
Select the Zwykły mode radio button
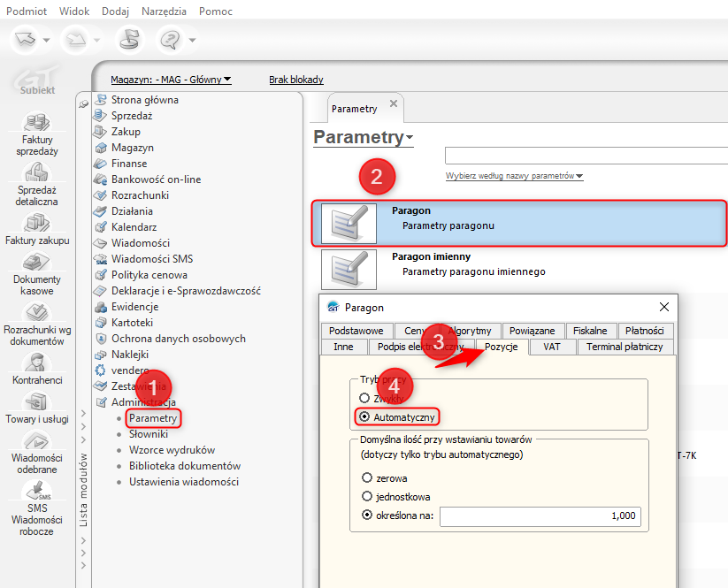tap(364, 398)
